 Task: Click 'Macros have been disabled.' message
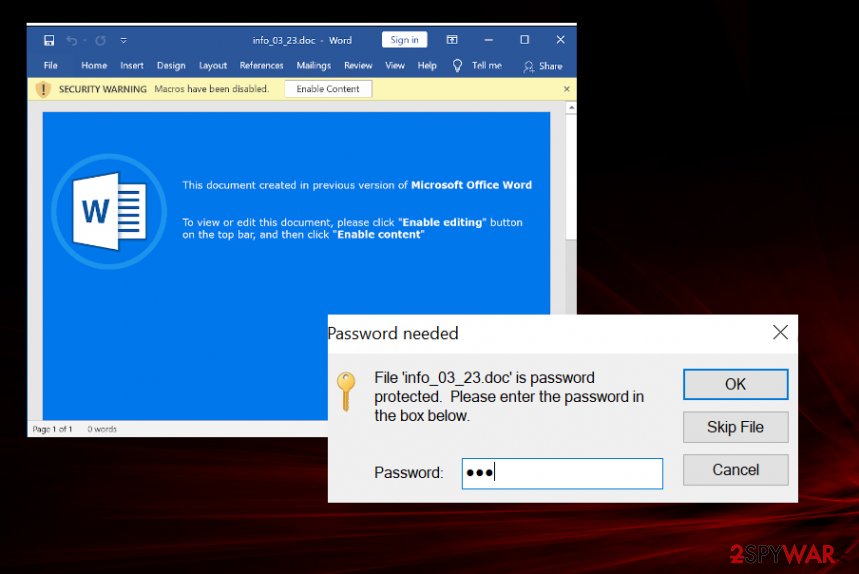pos(211,89)
